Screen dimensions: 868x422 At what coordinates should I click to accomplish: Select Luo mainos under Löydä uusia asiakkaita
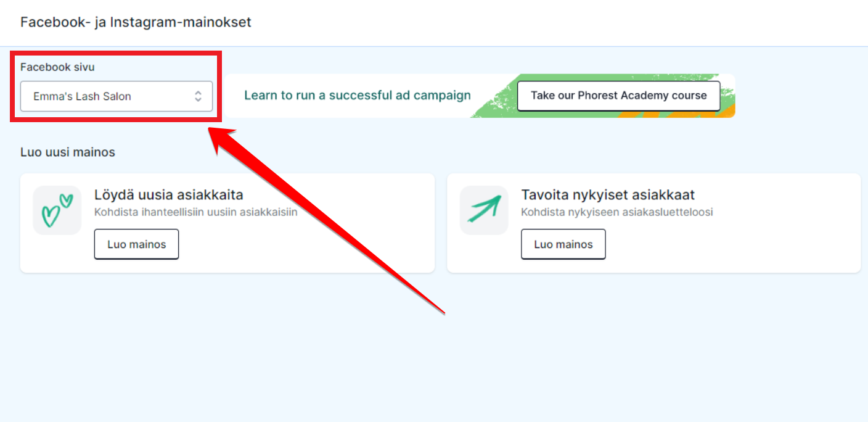(x=136, y=244)
